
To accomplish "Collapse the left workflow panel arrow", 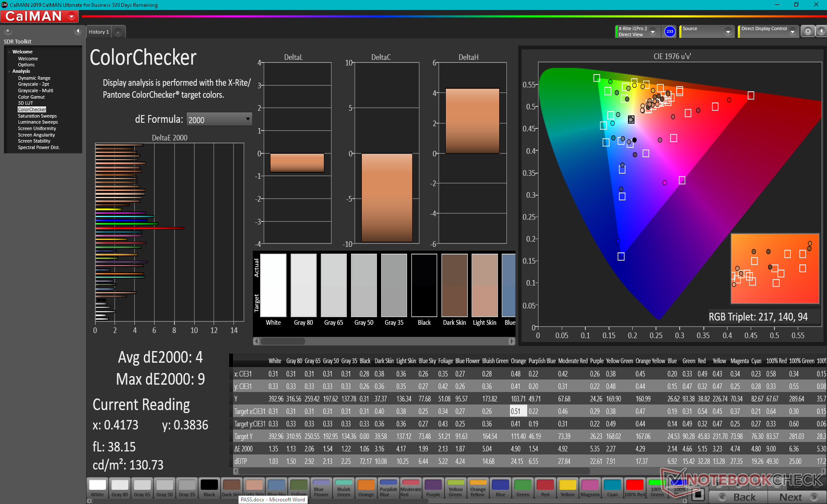I will pos(78,31).
